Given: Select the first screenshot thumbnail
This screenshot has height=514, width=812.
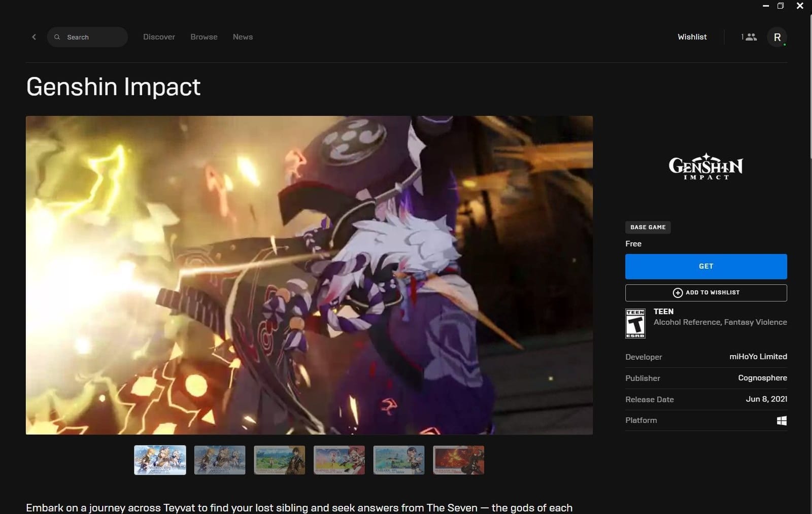Looking at the screenshot, I should tap(160, 460).
